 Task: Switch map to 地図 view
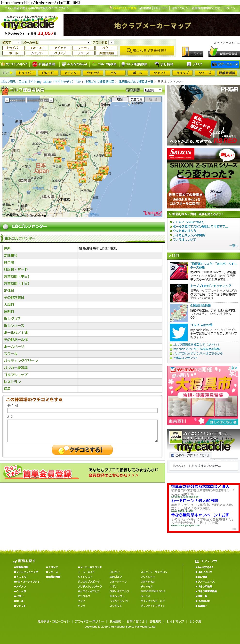pyautogui.click(x=120, y=99)
